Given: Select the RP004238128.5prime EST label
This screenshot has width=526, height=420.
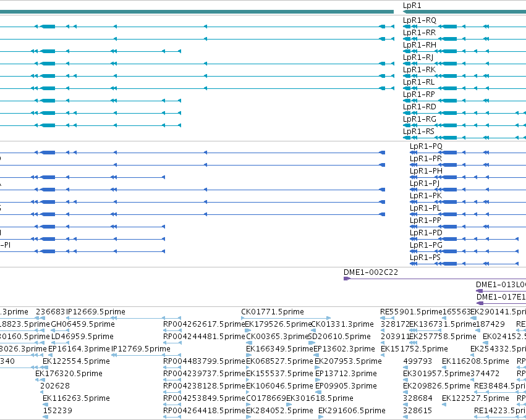Looking at the screenshot, I should pos(204,386).
